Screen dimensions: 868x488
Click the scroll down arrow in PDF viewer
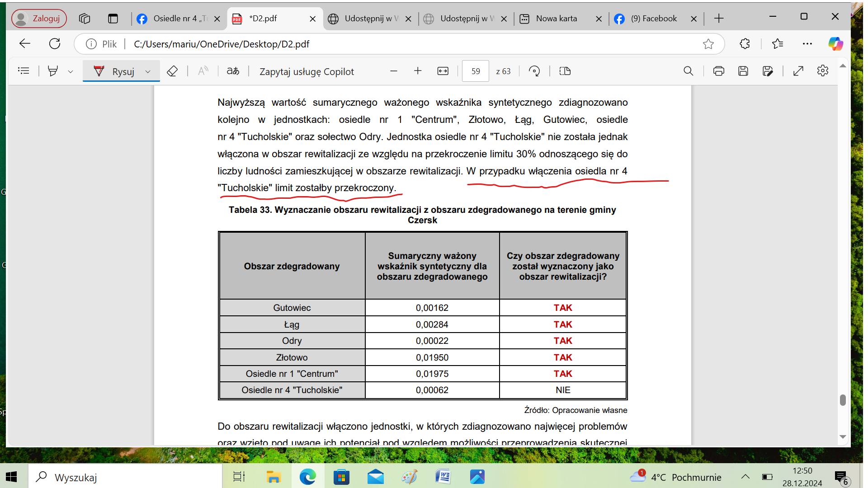843,437
